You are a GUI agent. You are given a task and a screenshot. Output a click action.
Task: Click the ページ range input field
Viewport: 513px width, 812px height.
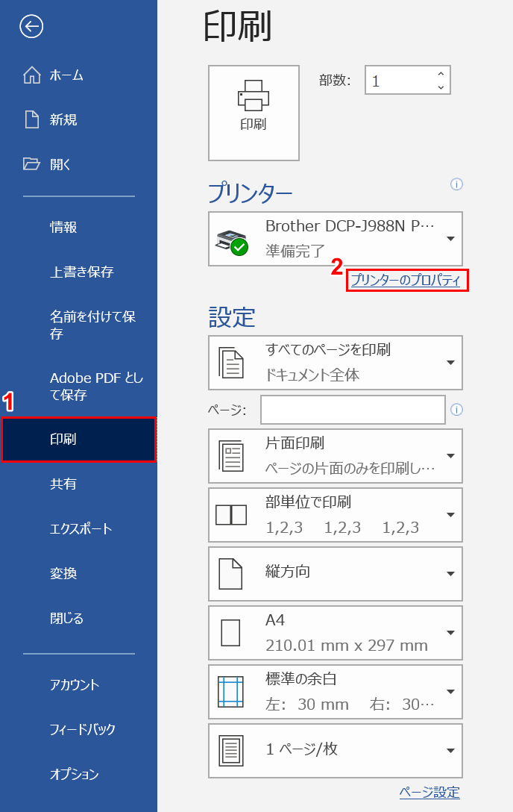[x=353, y=410]
